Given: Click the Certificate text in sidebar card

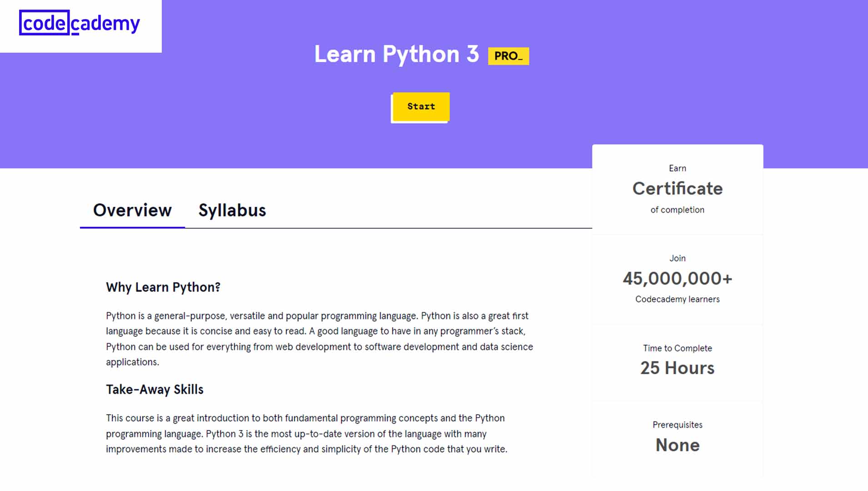Looking at the screenshot, I should click(x=677, y=188).
